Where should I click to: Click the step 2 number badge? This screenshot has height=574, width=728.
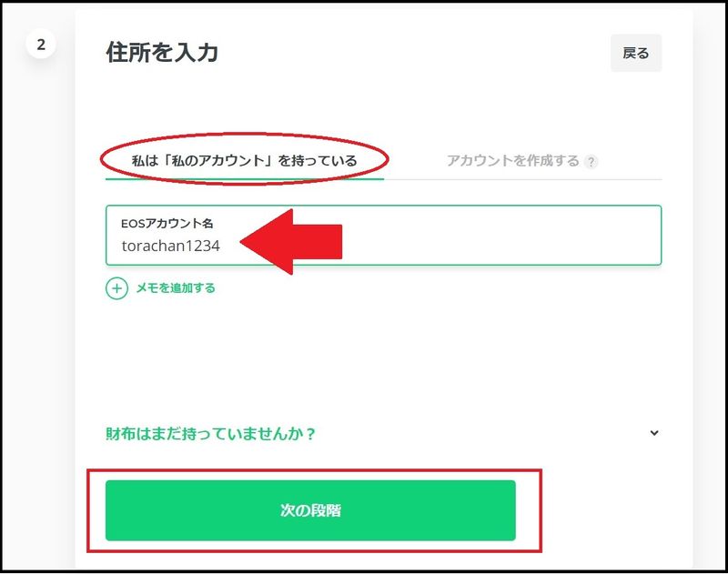coord(41,45)
